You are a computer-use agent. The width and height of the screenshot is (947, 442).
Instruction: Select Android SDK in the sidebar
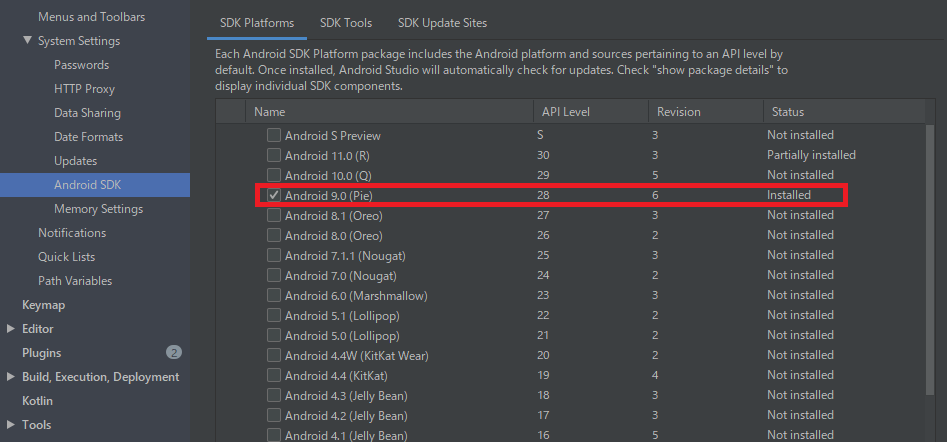[95, 185]
